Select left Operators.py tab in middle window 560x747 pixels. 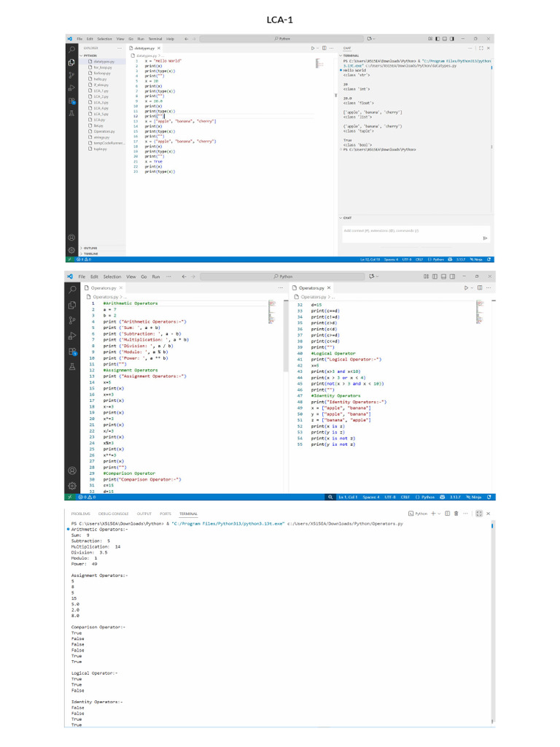click(x=104, y=287)
